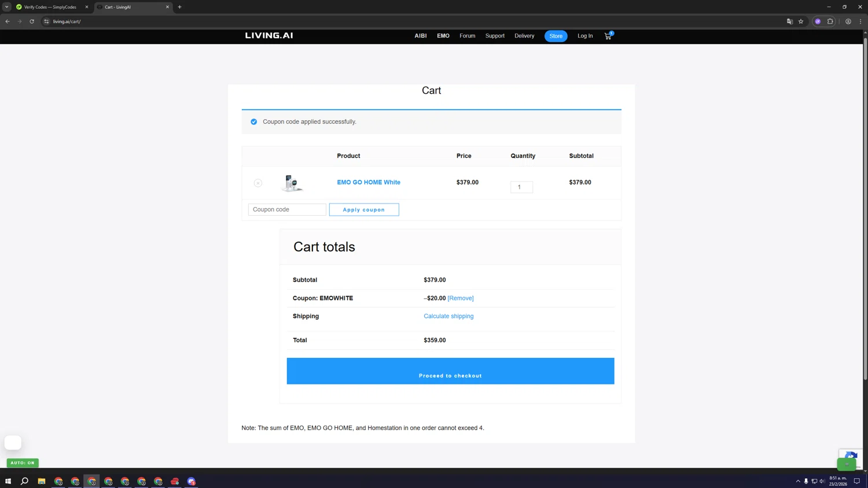The height and width of the screenshot is (488, 868).
Task: Click the microphone tray icon
Action: click(806, 481)
